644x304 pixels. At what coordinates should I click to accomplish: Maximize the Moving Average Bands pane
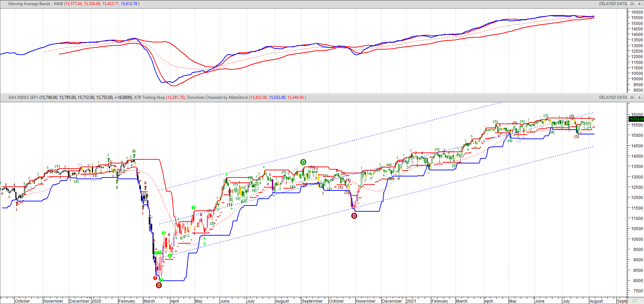[632, 4]
